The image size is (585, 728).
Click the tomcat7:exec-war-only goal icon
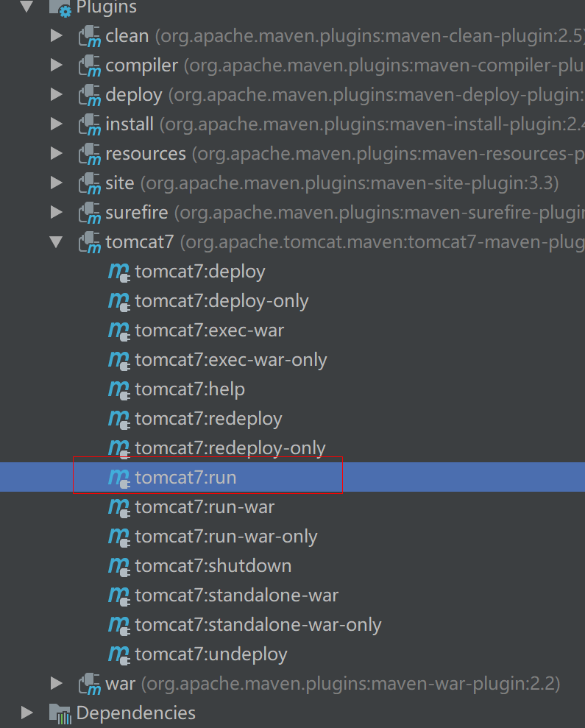pyautogui.click(x=119, y=361)
